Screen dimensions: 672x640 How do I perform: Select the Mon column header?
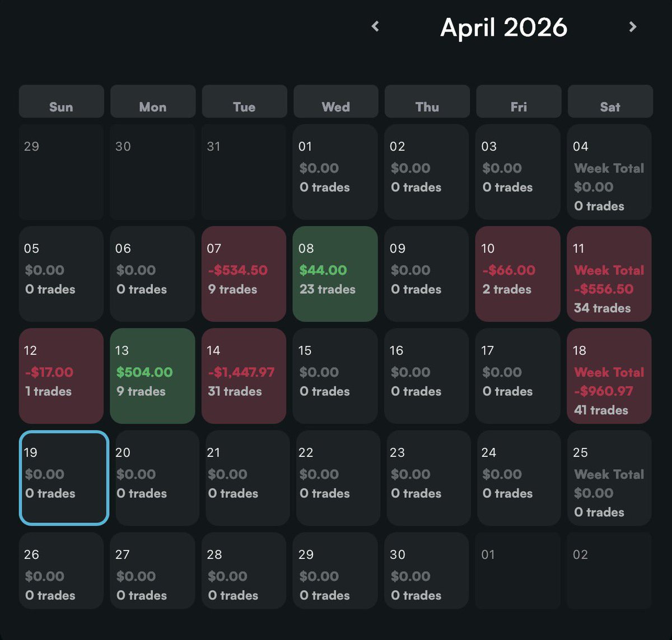pos(153,101)
